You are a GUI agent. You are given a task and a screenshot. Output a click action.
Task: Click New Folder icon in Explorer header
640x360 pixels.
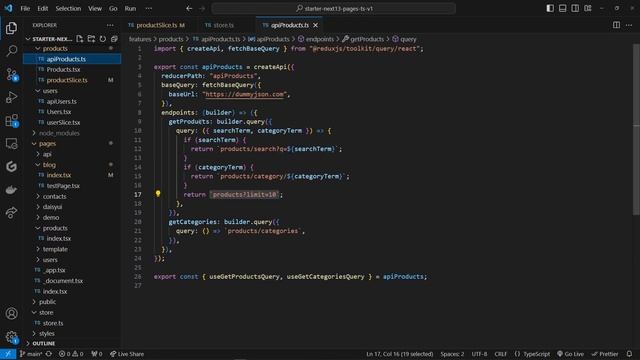[x=91, y=39]
